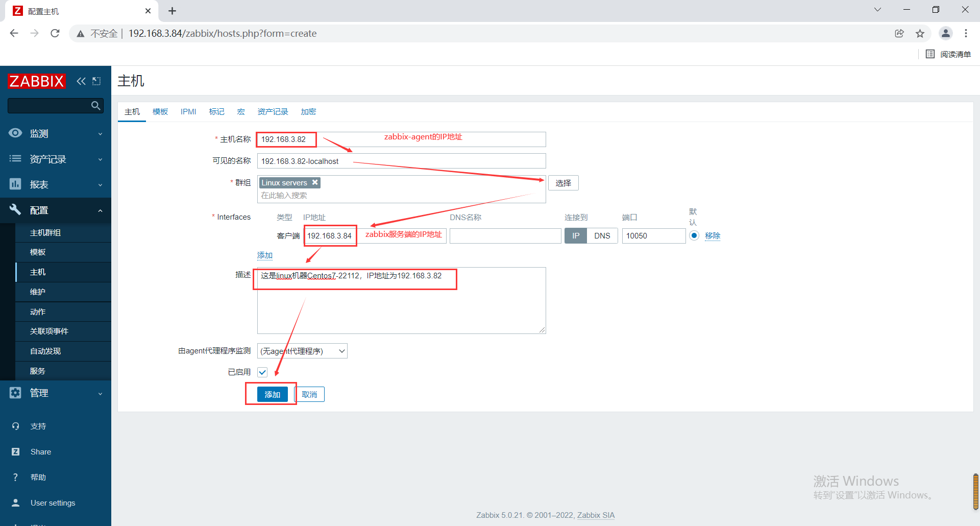Click the 取消 button
Image resolution: width=980 pixels, height=526 pixels.
[309, 394]
